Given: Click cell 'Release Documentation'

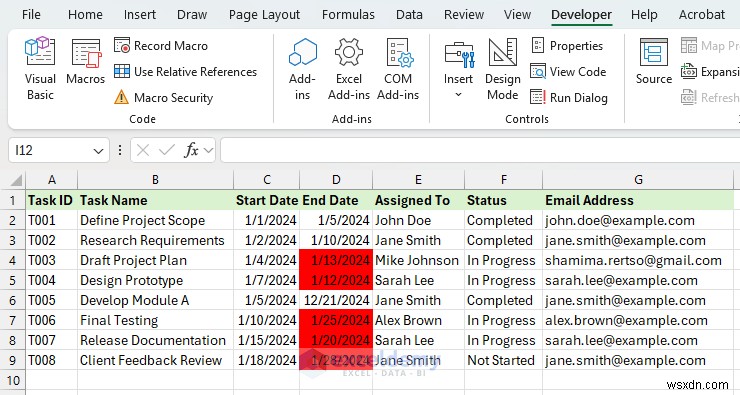Looking at the screenshot, I should point(155,340).
